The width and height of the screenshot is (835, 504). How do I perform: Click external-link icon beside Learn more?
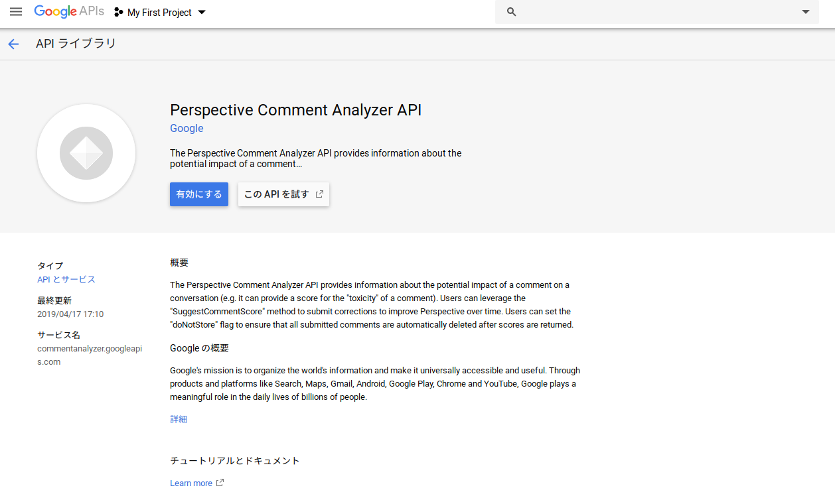220,483
